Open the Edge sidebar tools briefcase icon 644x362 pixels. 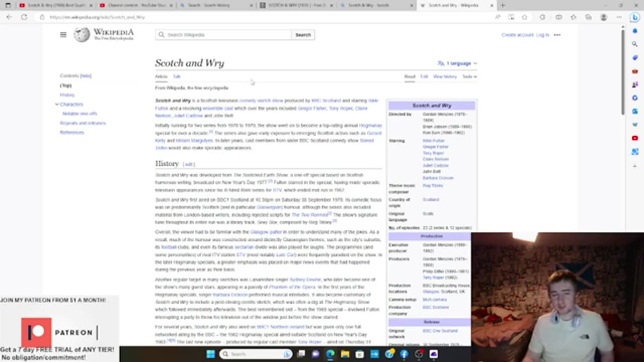coord(635,71)
